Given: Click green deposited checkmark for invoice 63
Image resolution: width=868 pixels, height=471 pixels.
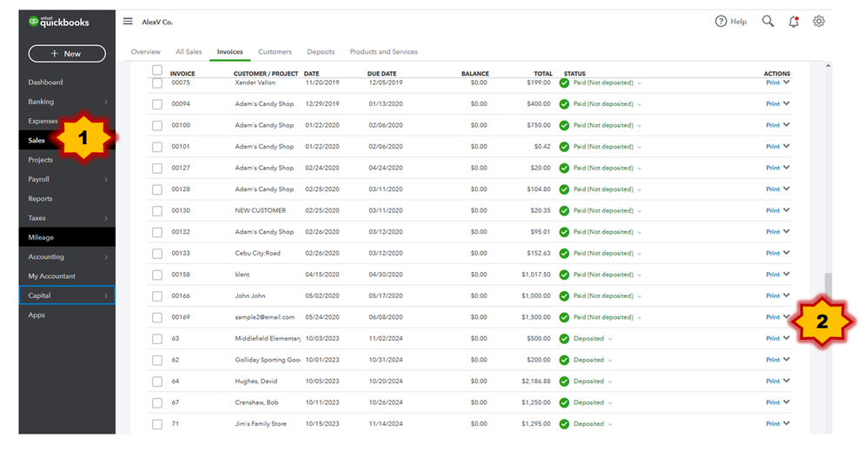Looking at the screenshot, I should tap(564, 339).
